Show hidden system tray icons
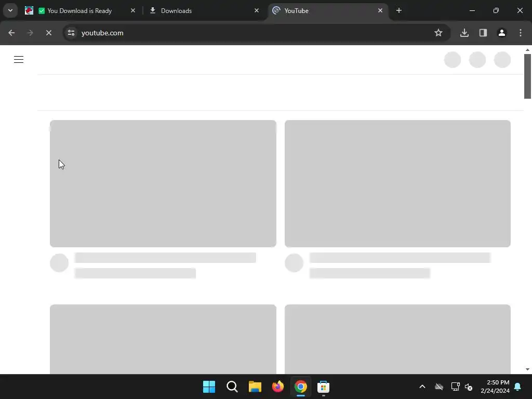The image size is (532, 399). point(422,387)
